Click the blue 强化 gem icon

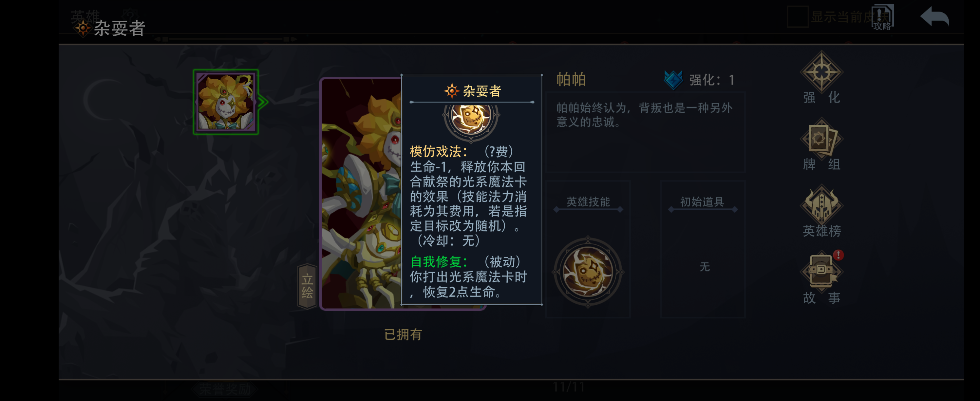click(x=673, y=80)
